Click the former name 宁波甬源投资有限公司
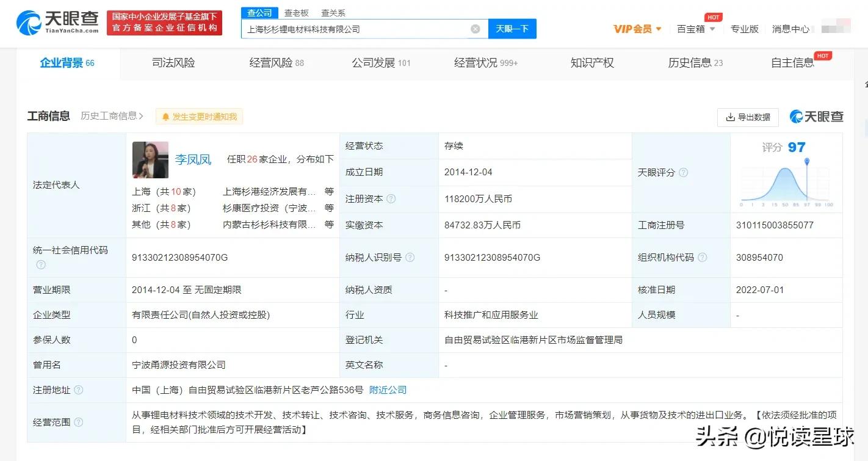The height and width of the screenshot is (461, 868). [179, 365]
